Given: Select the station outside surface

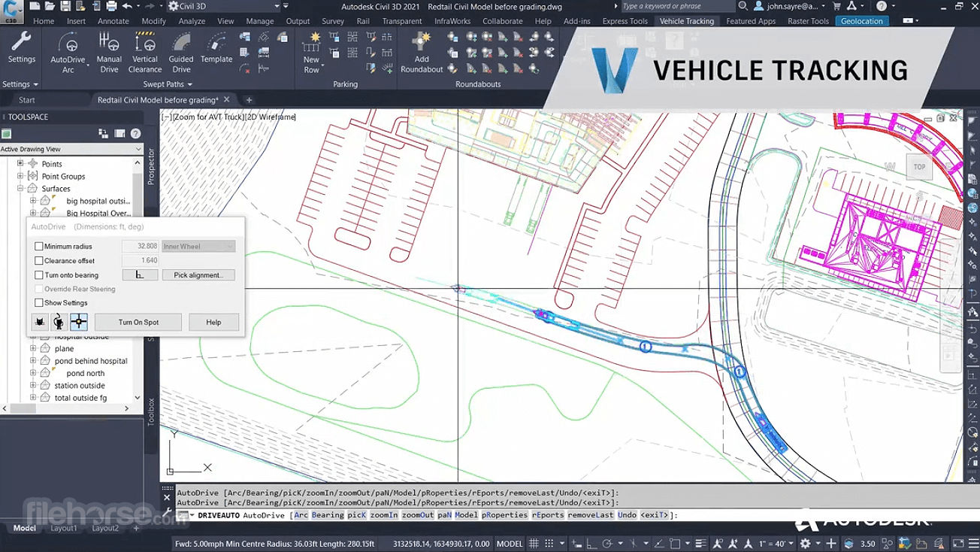Looking at the screenshot, I should click(x=80, y=386).
